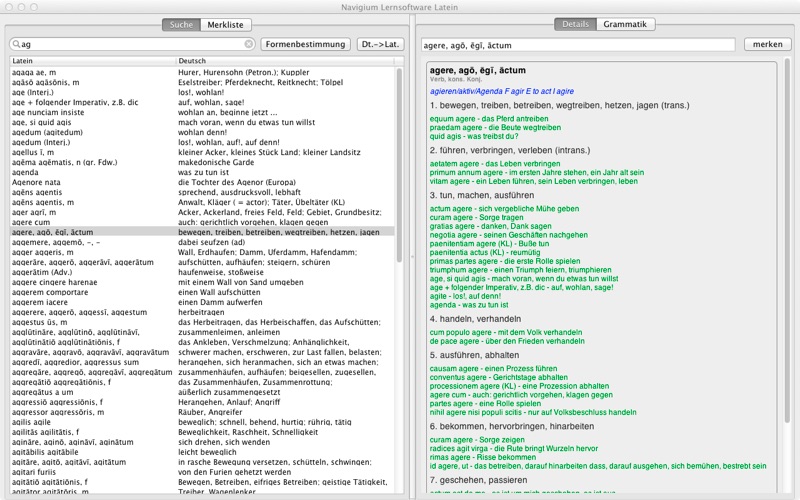This screenshot has width=800, height=500.
Task: Select list row 'agger aggeris, m'
Action: [202, 252]
